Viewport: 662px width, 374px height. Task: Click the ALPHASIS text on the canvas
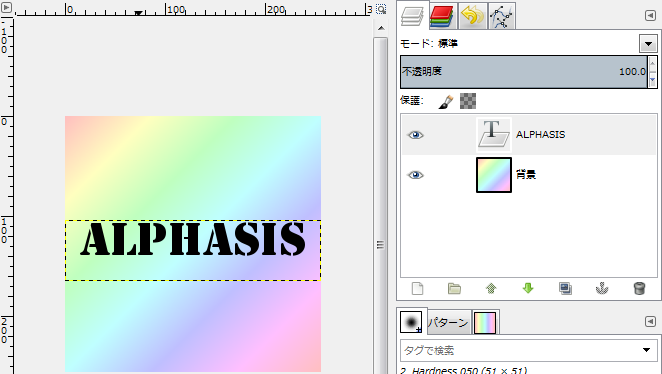coord(193,239)
